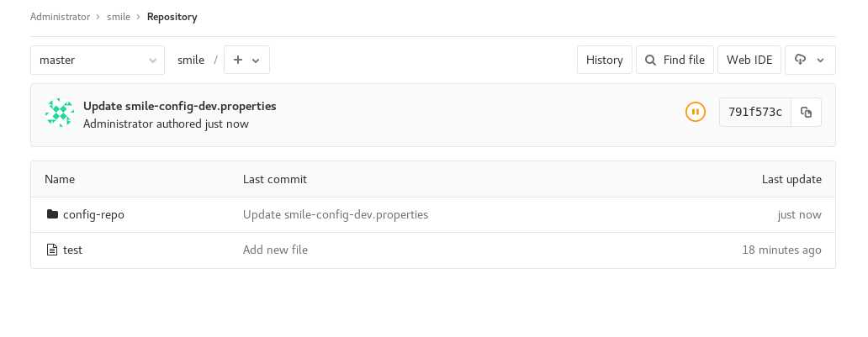The height and width of the screenshot is (337, 868).
Task: Click the magnifier icon in Find file
Action: point(651,60)
